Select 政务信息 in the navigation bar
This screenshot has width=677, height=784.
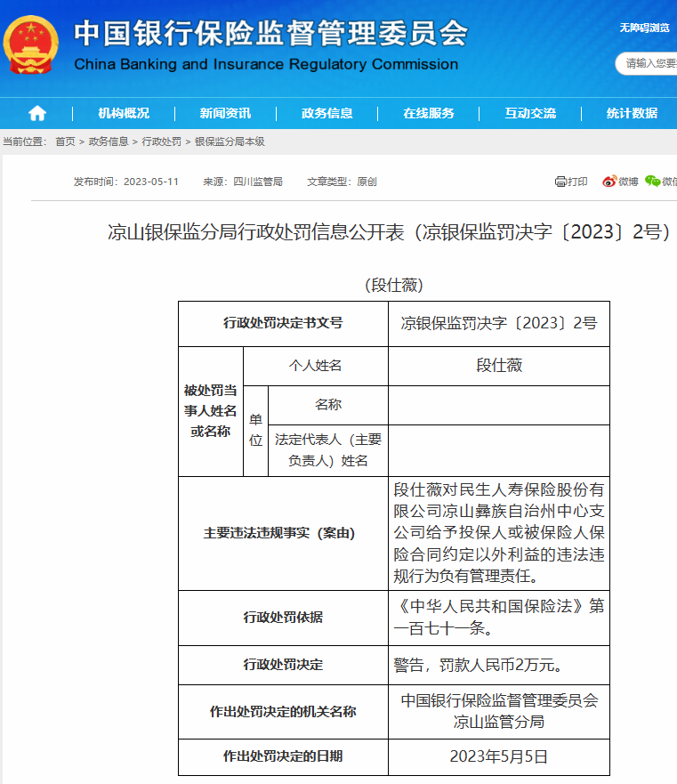[x=326, y=113]
